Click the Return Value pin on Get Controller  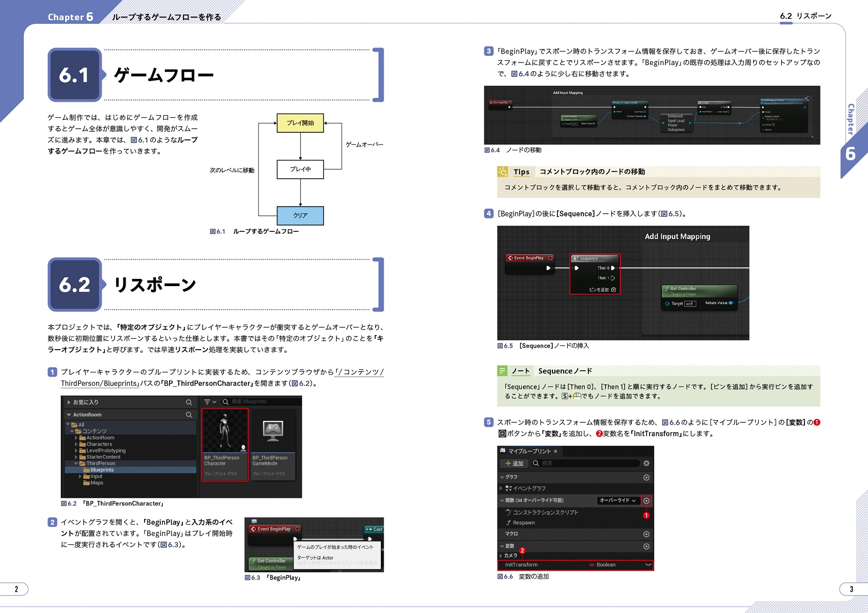(731, 303)
